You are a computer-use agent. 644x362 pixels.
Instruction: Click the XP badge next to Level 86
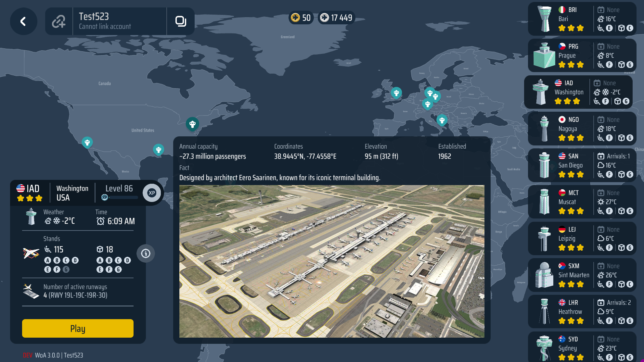(x=151, y=193)
